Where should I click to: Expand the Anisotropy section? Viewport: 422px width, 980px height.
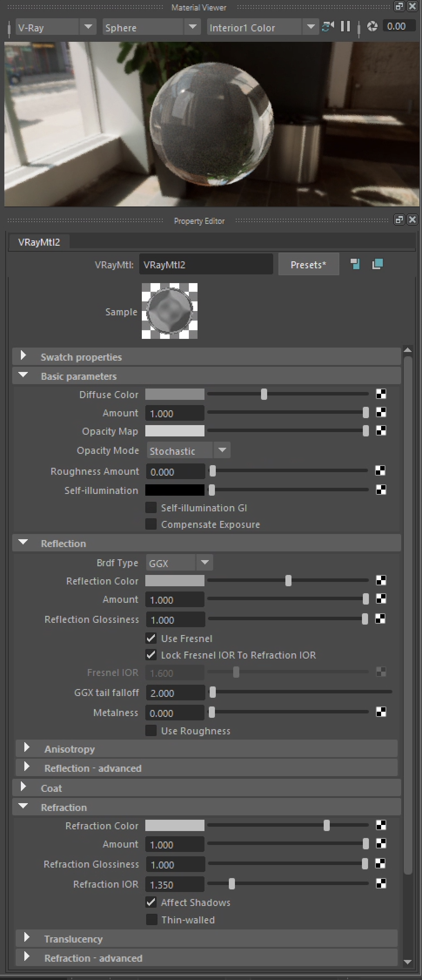[x=70, y=749]
